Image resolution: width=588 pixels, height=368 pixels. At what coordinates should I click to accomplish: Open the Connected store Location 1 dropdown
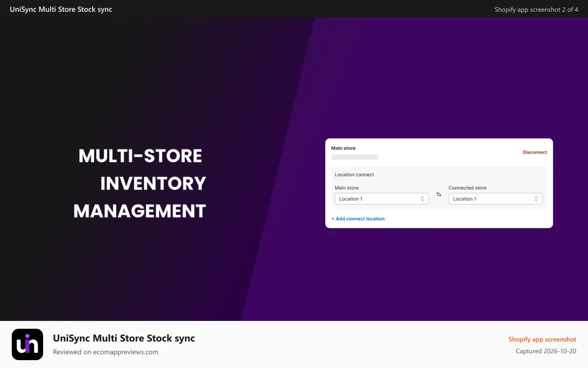tap(495, 199)
